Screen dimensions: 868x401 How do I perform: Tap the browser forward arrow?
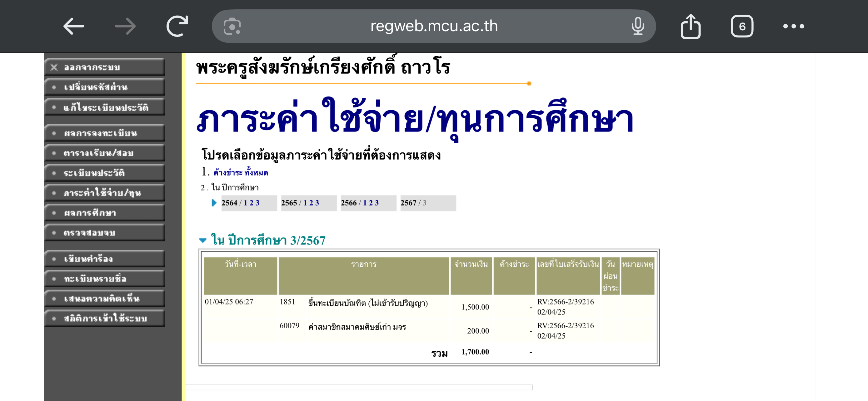(x=125, y=26)
